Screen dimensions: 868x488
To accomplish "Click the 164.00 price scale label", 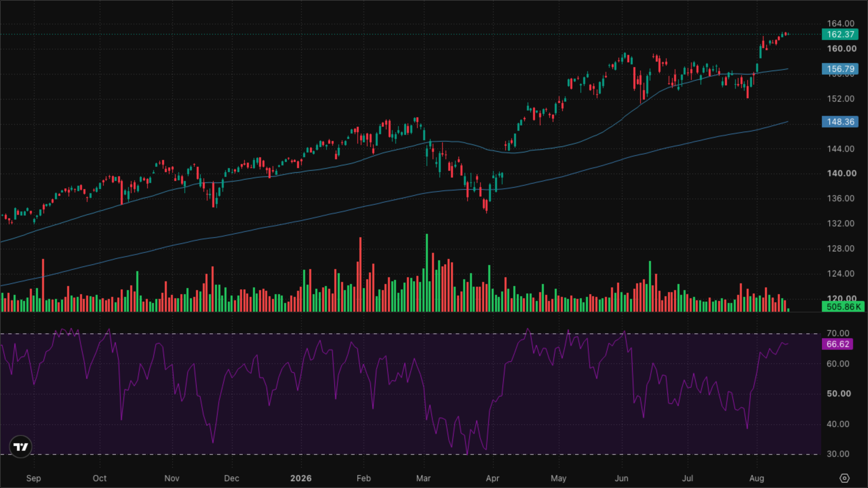I will pos(841,23).
